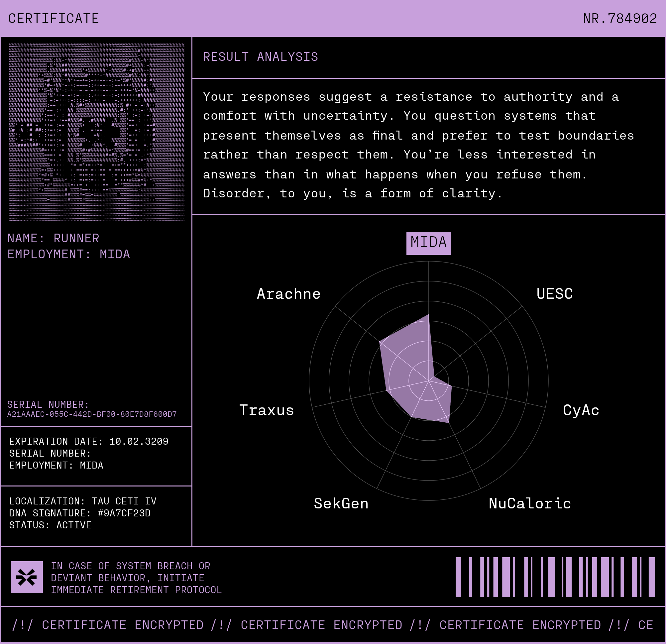
Task: Click certificate number NR.784902
Action: pos(619,18)
